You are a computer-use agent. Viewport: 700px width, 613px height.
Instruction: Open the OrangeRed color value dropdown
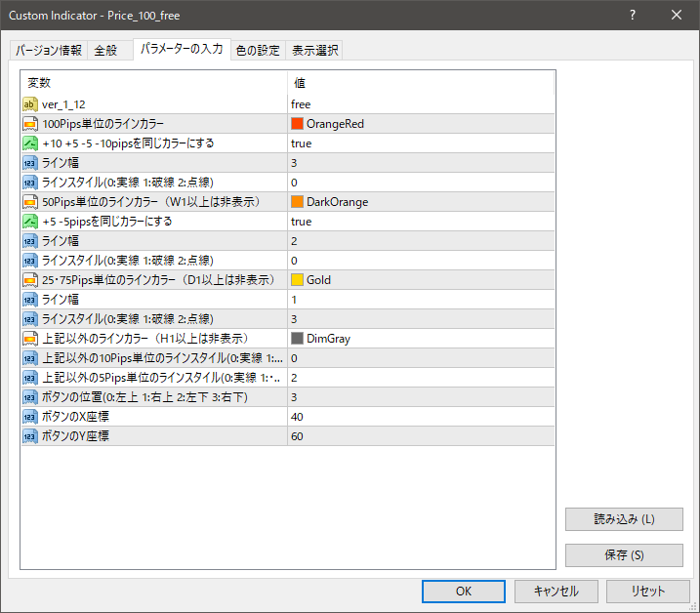[420, 124]
